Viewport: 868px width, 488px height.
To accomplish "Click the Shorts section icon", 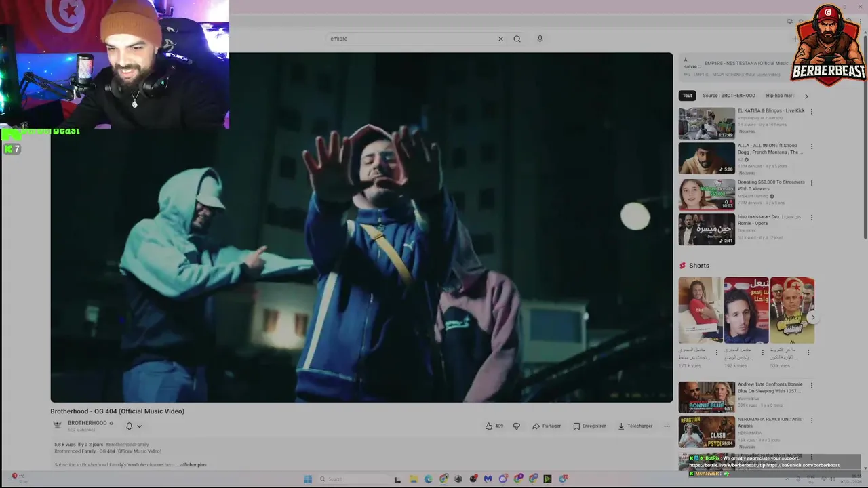I will (683, 266).
